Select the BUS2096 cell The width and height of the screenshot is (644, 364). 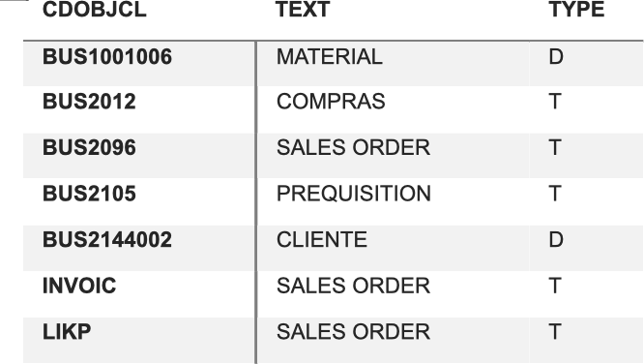tap(89, 148)
